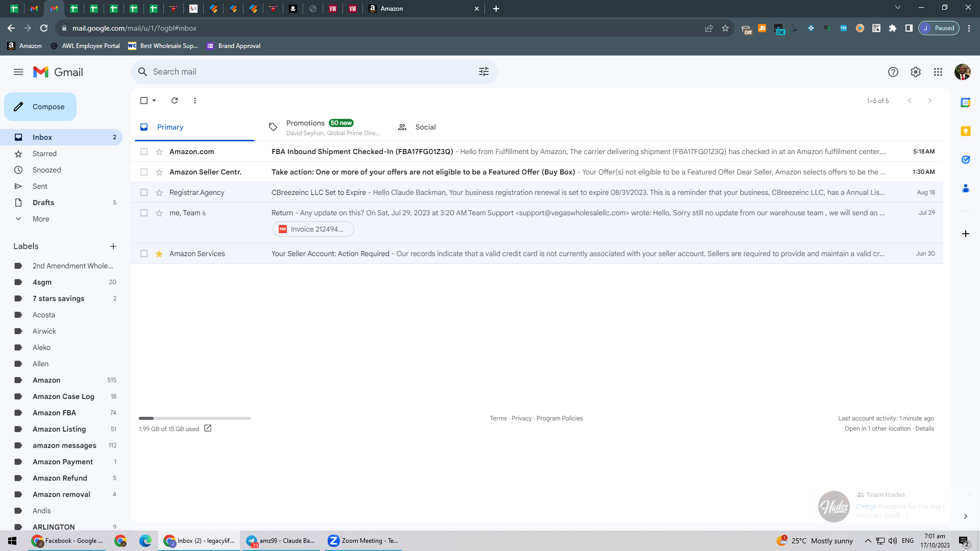
Task: Bookmark this tab with the star icon
Action: point(725,28)
